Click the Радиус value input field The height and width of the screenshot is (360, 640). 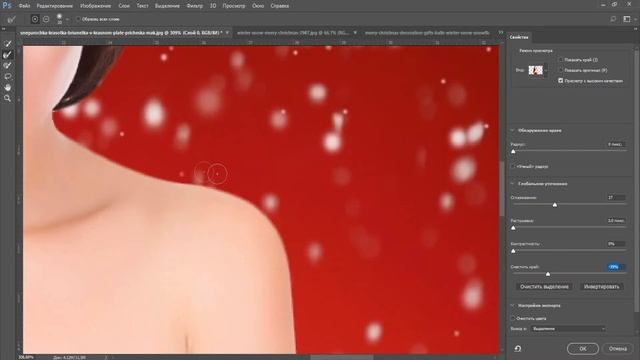click(x=616, y=144)
